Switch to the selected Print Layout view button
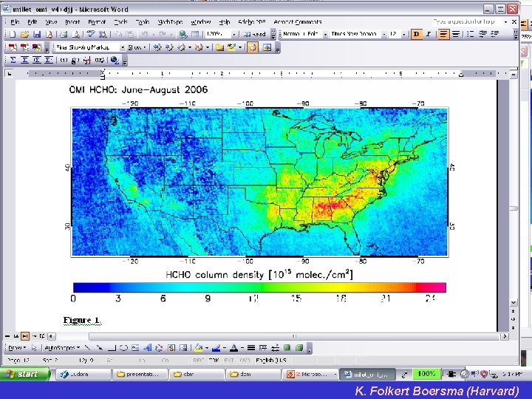 [25, 336]
